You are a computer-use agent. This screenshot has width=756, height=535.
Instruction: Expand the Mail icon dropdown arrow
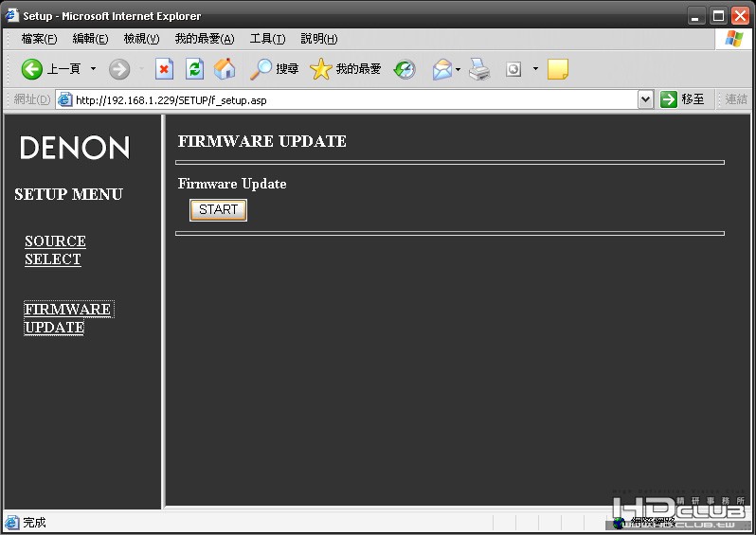[458, 69]
